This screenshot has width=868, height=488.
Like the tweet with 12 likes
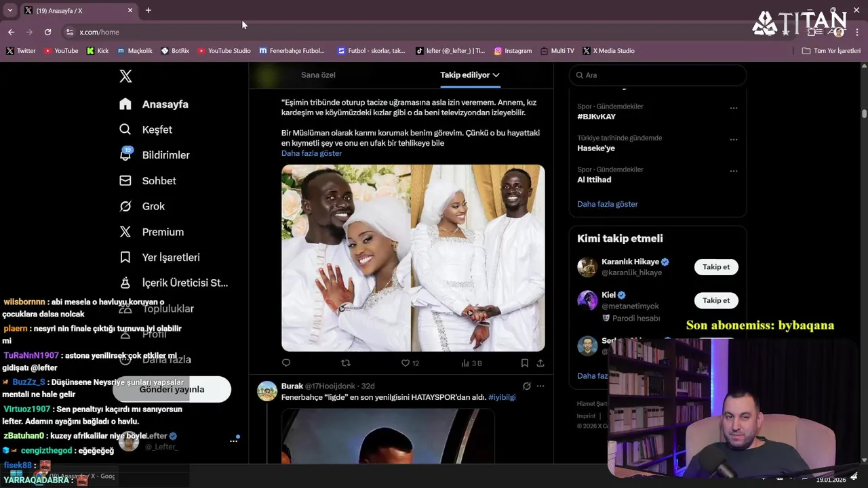pos(410,363)
